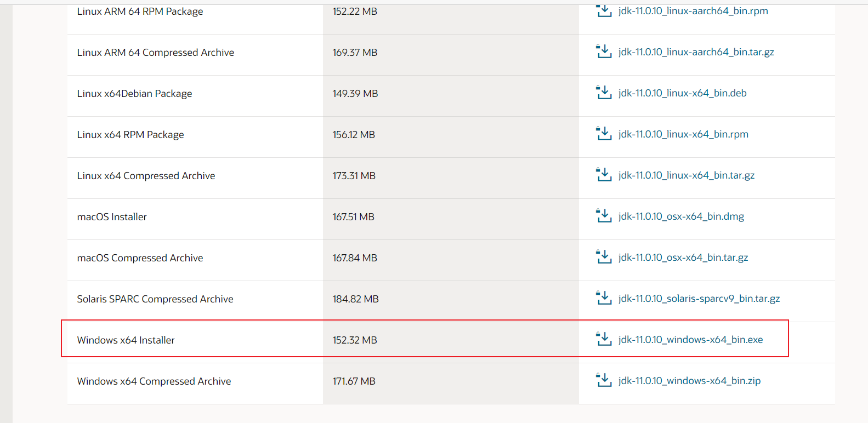
Task: Select 'Windows x64 Compressed Archive' text
Action: point(154,381)
